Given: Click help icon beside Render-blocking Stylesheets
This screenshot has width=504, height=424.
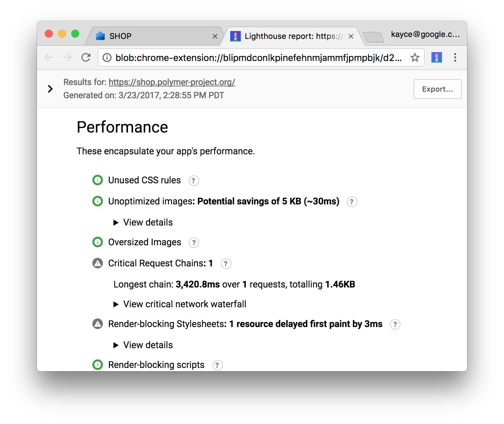Looking at the screenshot, I should [395, 324].
